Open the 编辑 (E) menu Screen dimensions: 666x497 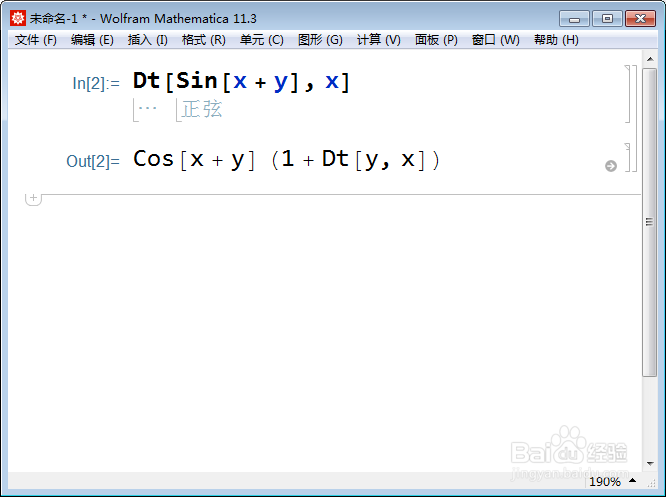click(x=92, y=40)
